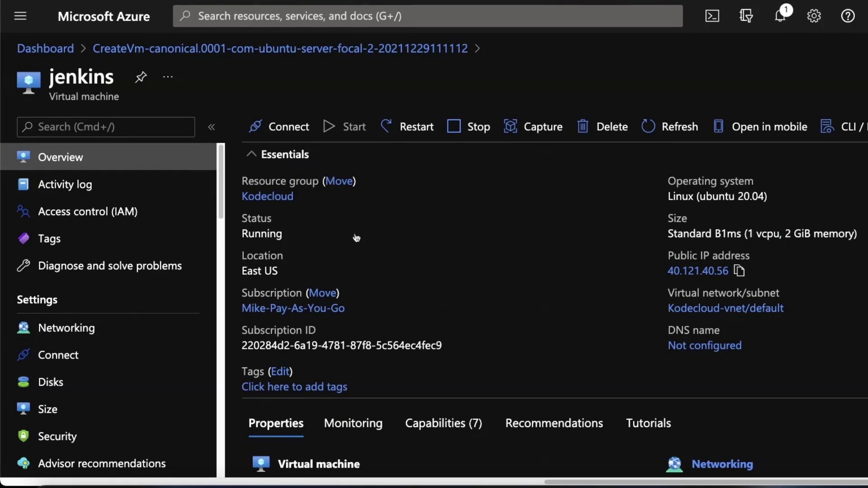The image size is (868, 488).
Task: Collapse the Essentials section
Action: [x=251, y=154]
